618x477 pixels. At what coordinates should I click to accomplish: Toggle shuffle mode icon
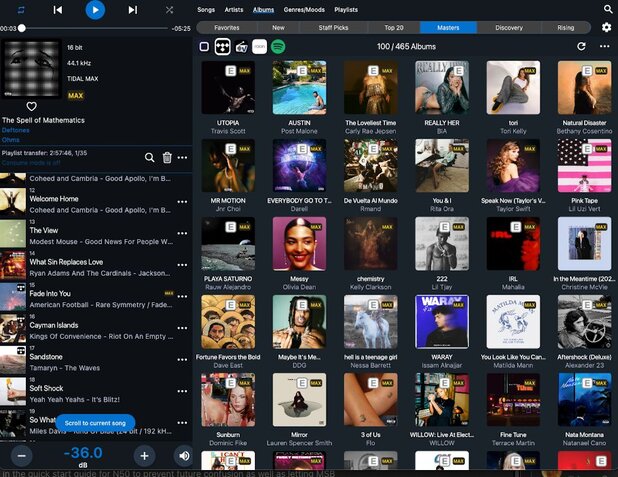click(169, 10)
